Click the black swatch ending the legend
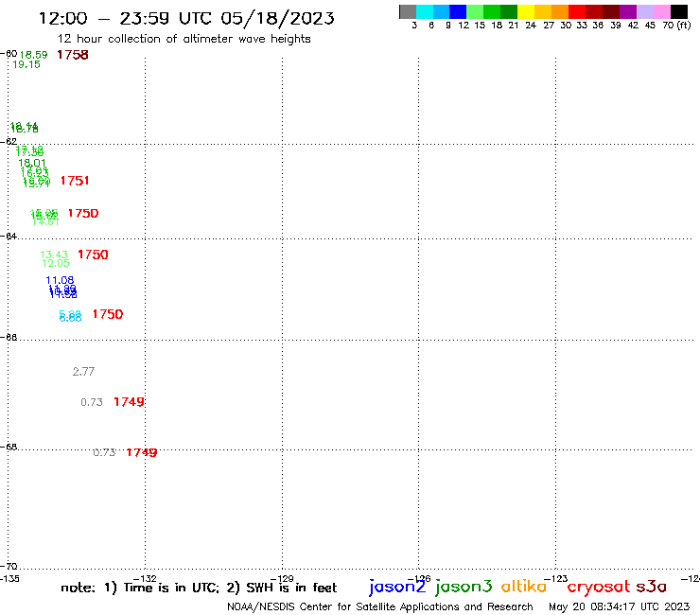 679,11
